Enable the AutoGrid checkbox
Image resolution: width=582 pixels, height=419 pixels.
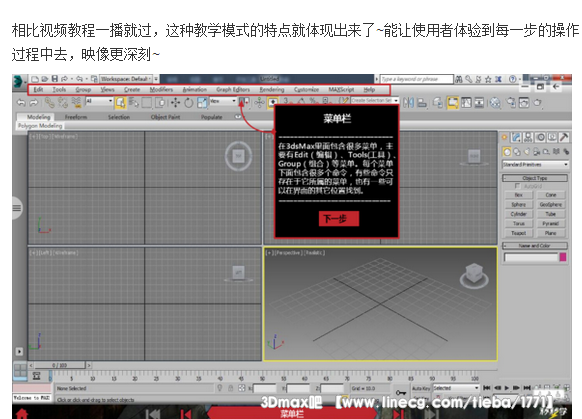[x=517, y=186]
